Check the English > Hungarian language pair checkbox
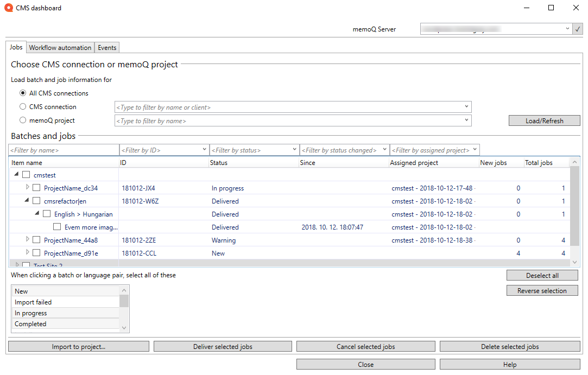 click(47, 214)
